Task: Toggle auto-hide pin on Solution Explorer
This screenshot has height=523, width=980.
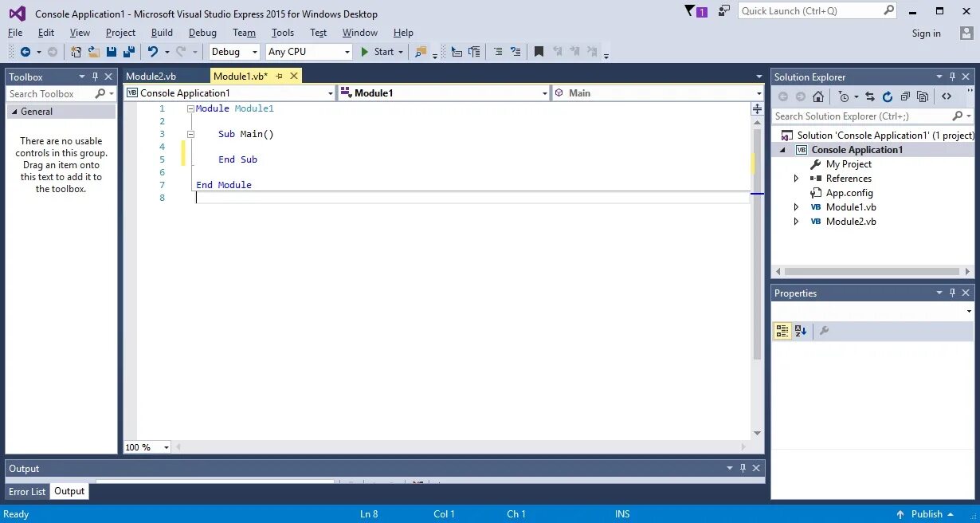Action: 953,77
